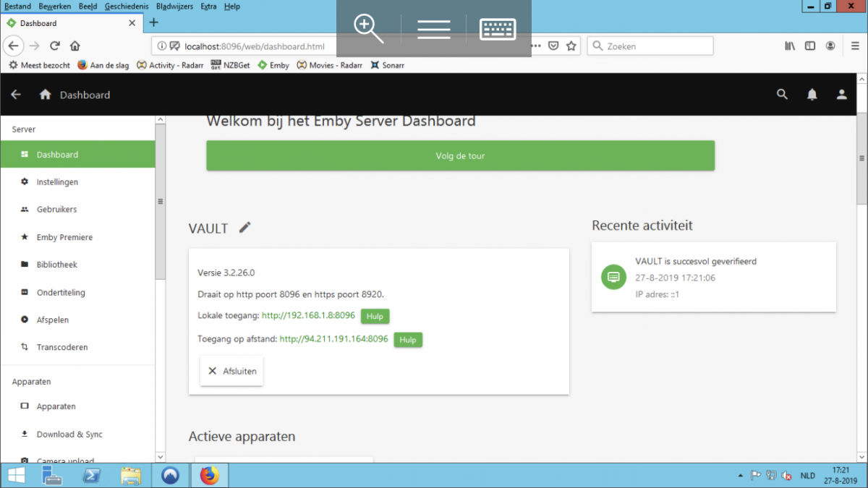Open a new tab with plus button
Image resolution: width=868 pixels, height=488 pixels.
(x=153, y=22)
